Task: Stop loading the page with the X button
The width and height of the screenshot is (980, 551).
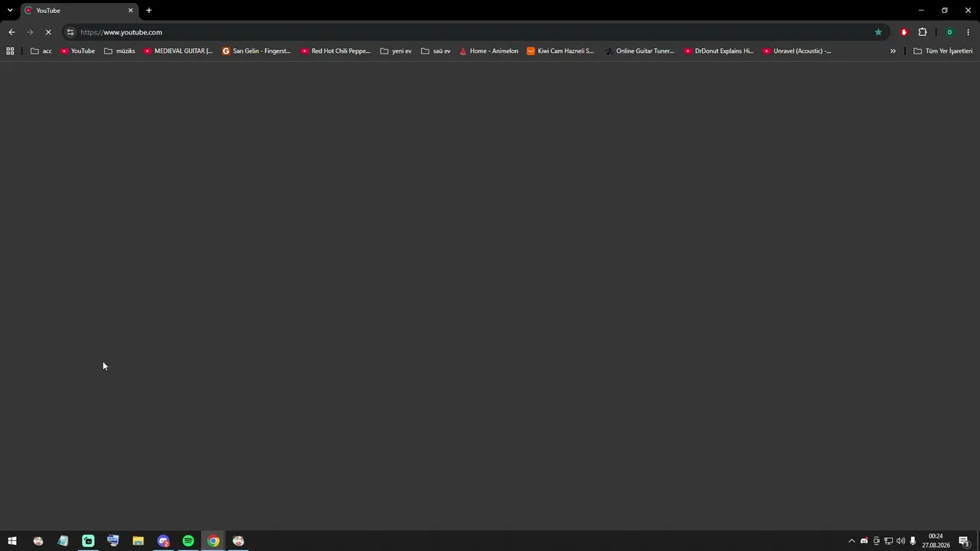Action: [47, 32]
